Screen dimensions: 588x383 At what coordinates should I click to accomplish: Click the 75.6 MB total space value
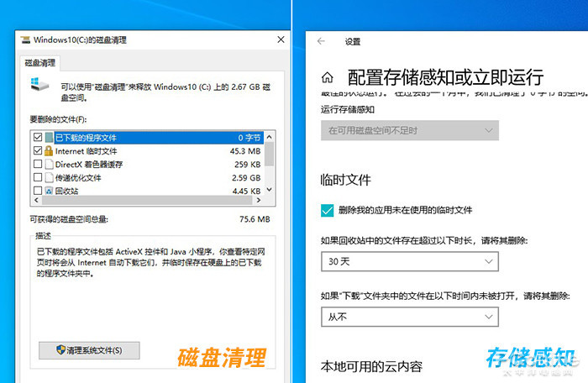click(255, 219)
